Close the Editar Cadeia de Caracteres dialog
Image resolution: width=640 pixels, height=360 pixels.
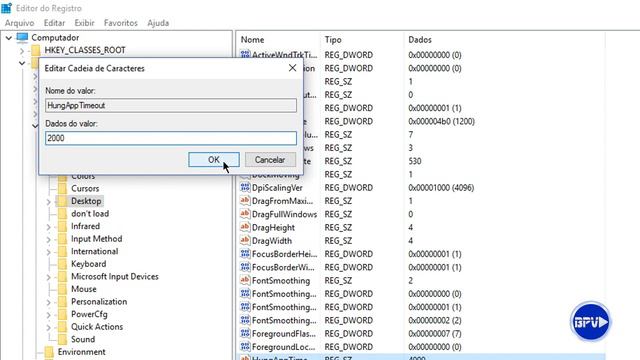point(292,68)
